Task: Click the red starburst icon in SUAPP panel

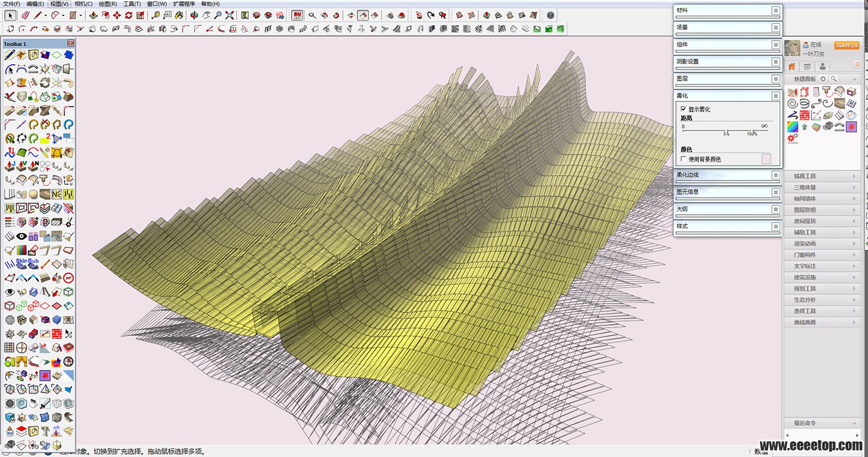Action: click(x=851, y=127)
